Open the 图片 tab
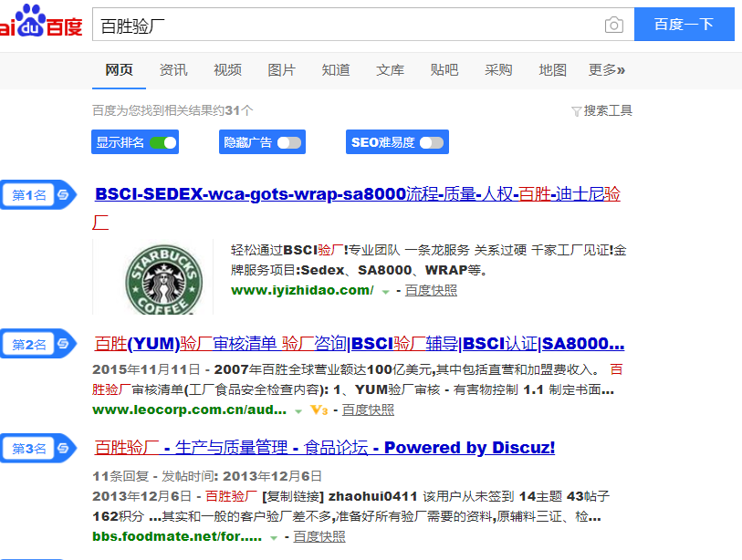742x560 pixels. (x=282, y=70)
